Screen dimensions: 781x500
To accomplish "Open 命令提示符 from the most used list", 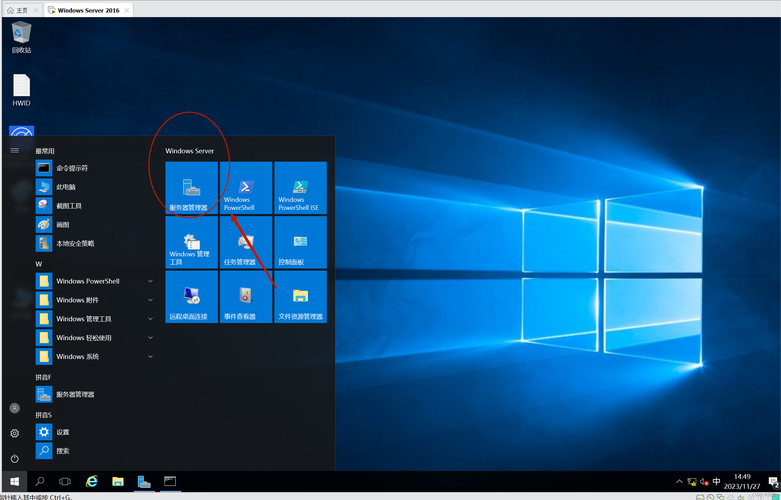I will pos(95,168).
